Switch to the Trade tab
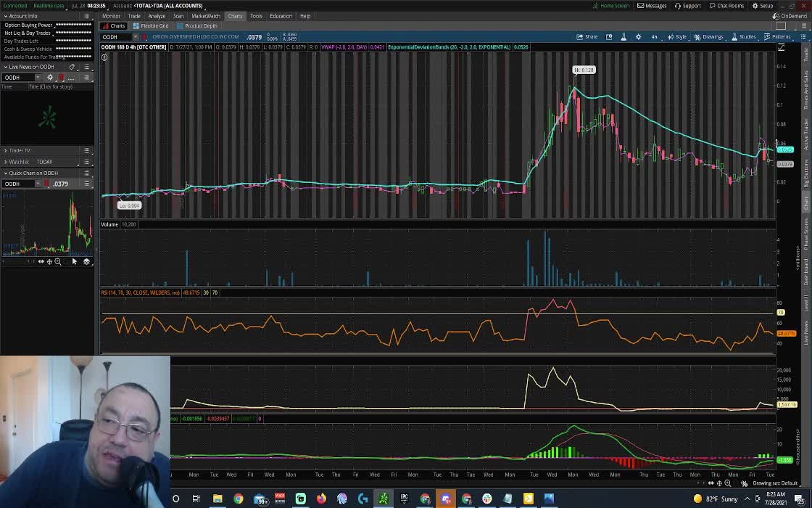812x508 pixels. 134,16
